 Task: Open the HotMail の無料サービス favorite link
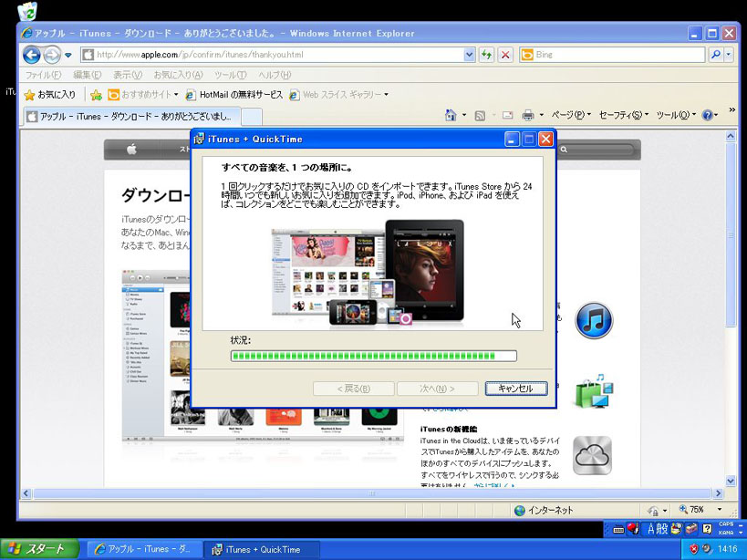[x=233, y=95]
